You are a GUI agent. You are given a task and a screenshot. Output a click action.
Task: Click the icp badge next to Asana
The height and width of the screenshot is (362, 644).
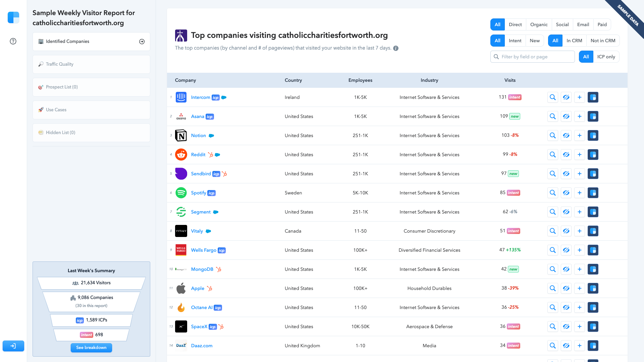[x=210, y=117]
